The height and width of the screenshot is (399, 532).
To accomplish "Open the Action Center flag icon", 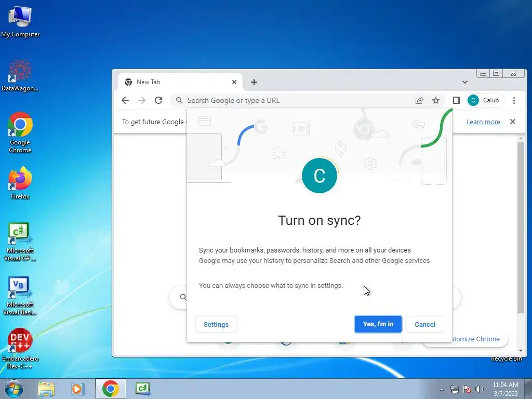I will click(467, 389).
